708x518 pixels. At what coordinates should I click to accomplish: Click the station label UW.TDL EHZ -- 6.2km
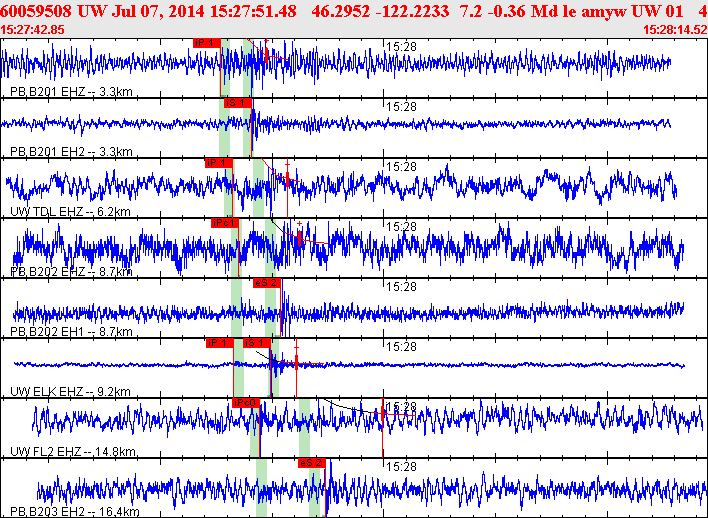[x=70, y=211]
